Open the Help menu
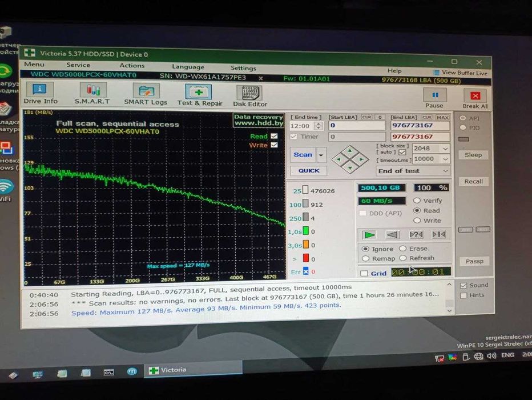This screenshot has width=532, height=400. coord(394,71)
